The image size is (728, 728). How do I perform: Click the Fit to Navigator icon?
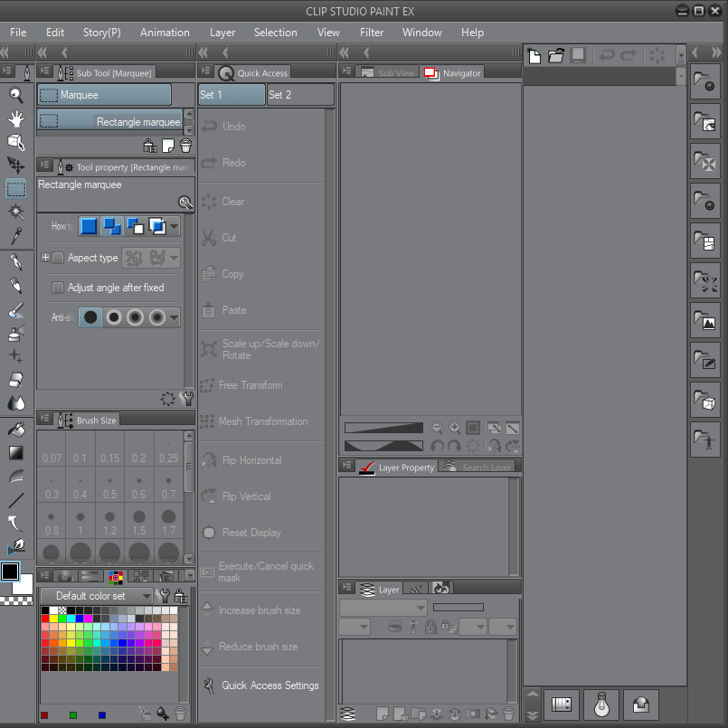point(474,426)
